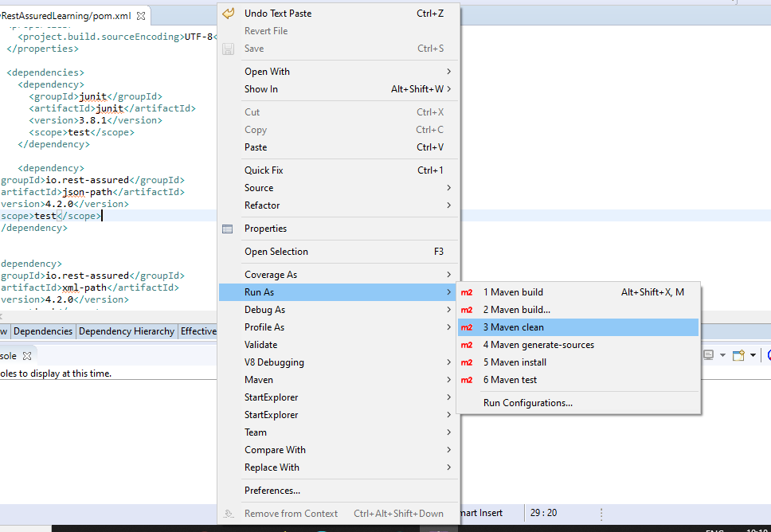The image size is (771, 532).
Task: Click m2 icon beside 5 Maven install
Action: pyautogui.click(x=467, y=362)
